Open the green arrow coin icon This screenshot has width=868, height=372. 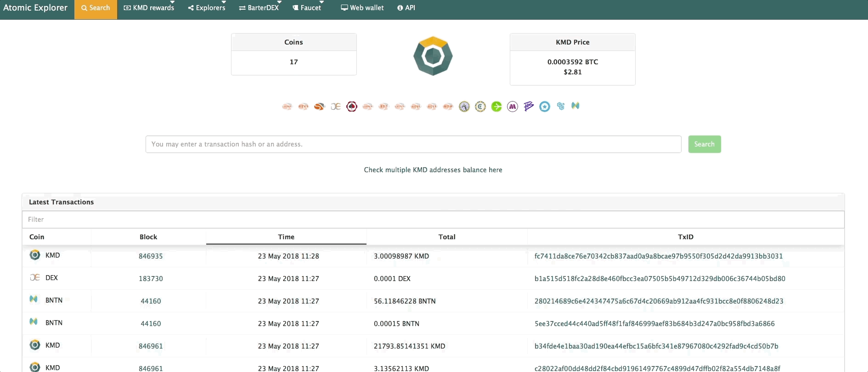click(496, 107)
